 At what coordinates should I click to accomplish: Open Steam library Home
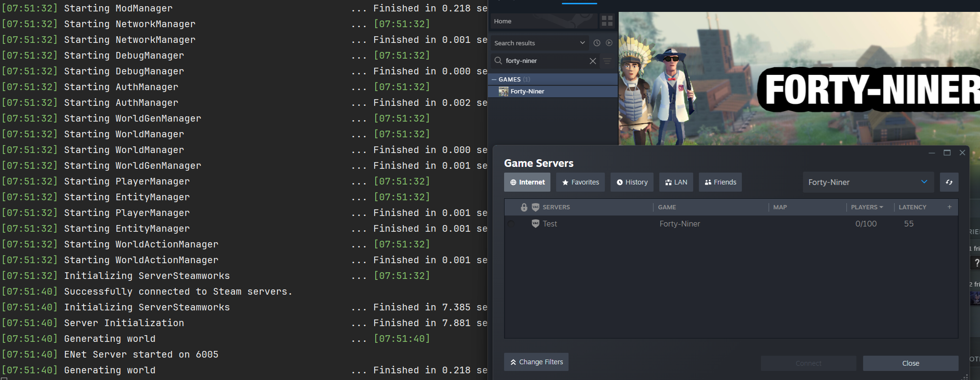544,21
